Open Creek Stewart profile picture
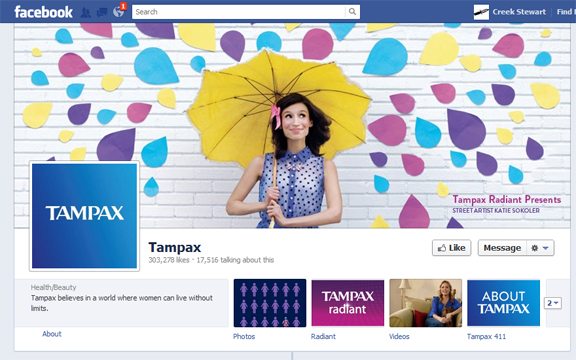Image resolution: width=576 pixels, height=360 pixels. (481, 12)
